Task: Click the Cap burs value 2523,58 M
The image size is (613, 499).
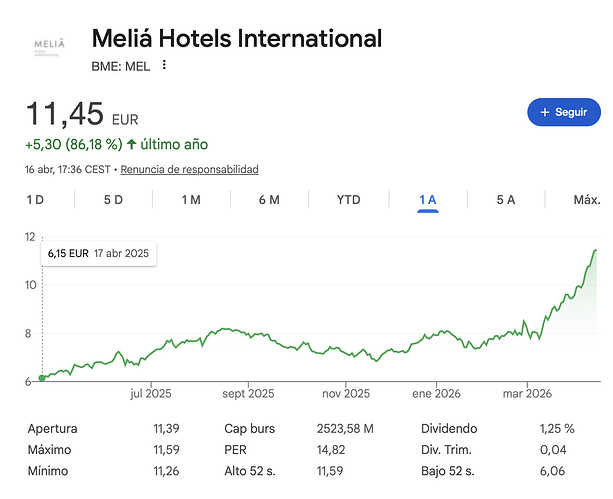Action: coord(345,428)
